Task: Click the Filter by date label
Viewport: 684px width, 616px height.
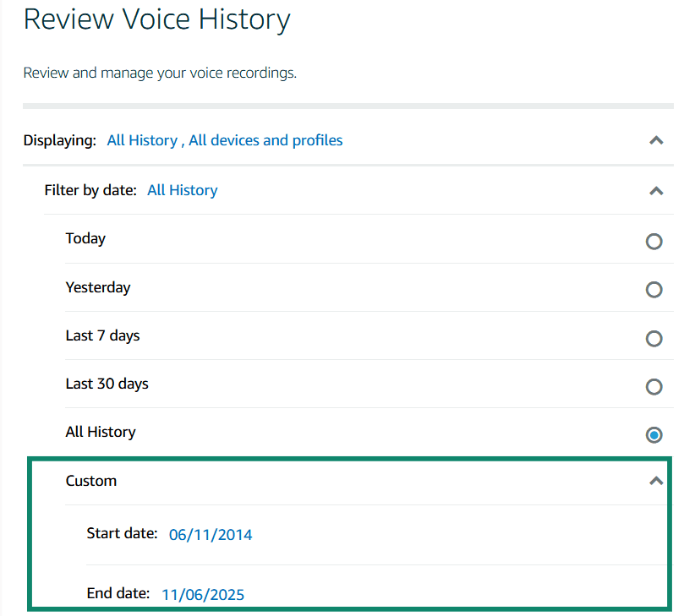Action: [91, 190]
